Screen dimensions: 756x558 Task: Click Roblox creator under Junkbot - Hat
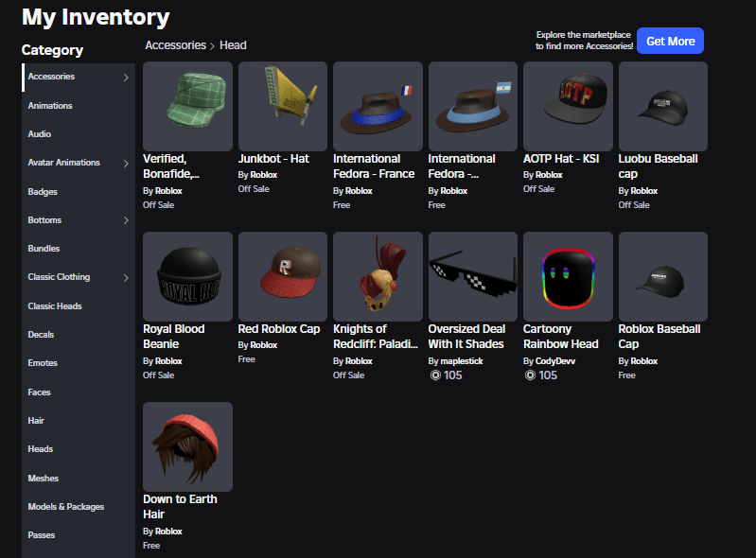264,175
